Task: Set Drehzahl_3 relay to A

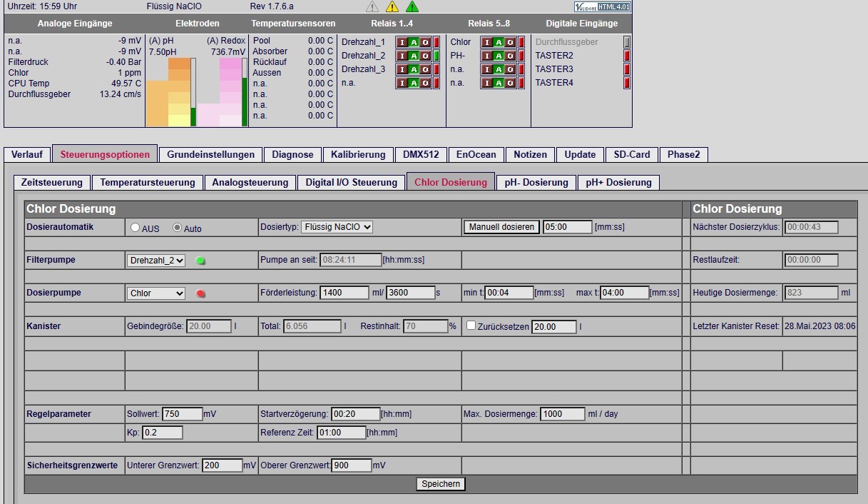Action: [414, 69]
